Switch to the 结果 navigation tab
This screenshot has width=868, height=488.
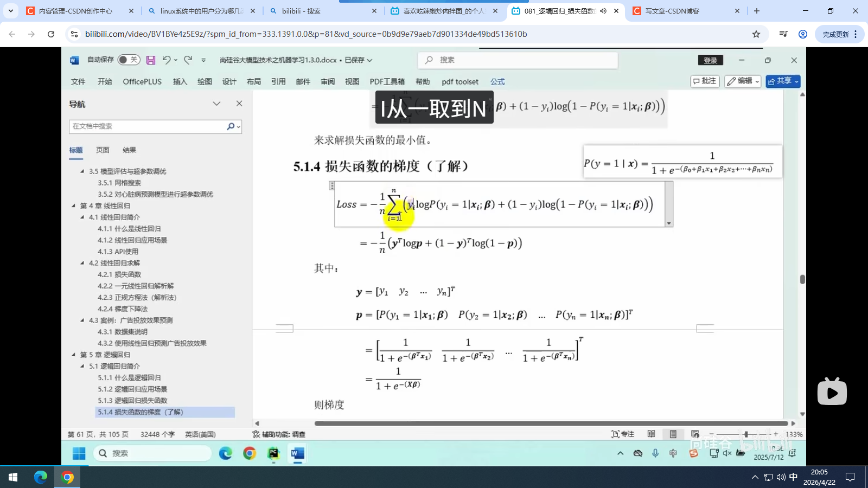click(129, 150)
